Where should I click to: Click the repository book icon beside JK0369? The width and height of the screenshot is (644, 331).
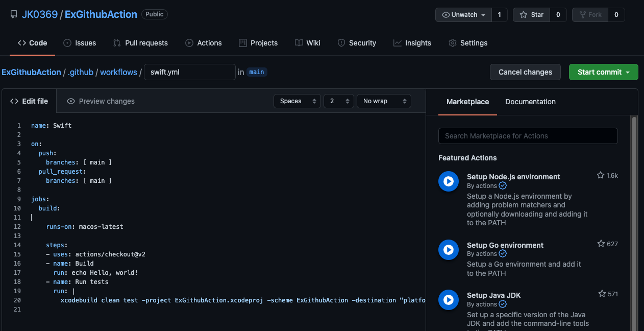(14, 14)
